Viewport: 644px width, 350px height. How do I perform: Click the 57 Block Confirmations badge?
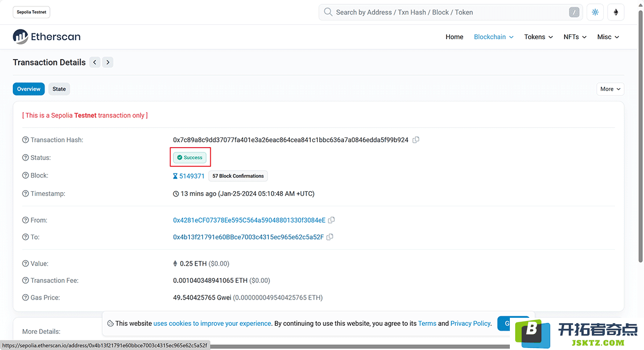click(238, 176)
